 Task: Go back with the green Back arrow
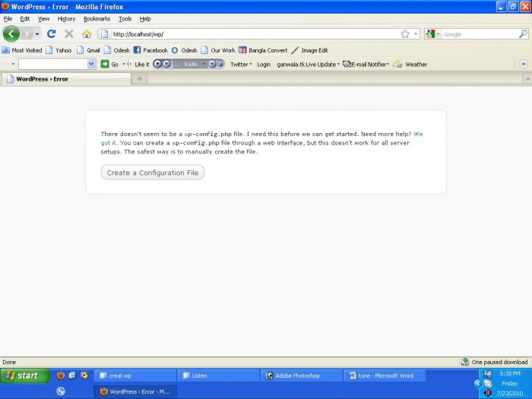coord(11,34)
